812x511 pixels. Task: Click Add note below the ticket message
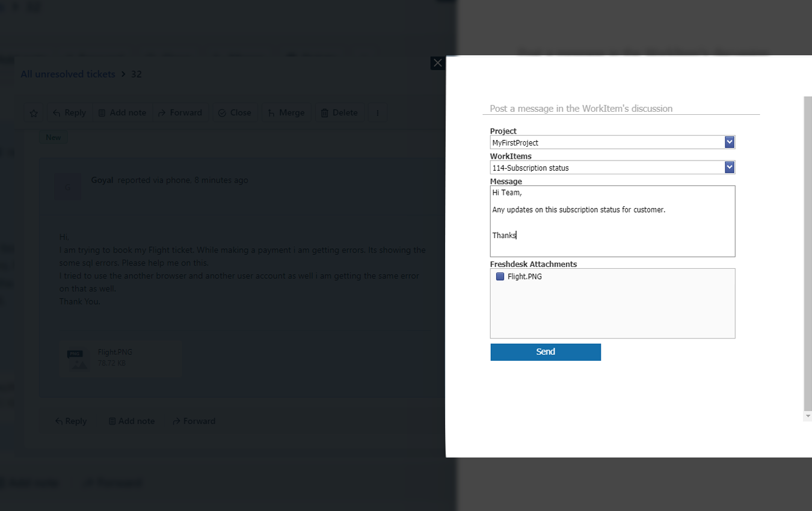(x=131, y=421)
